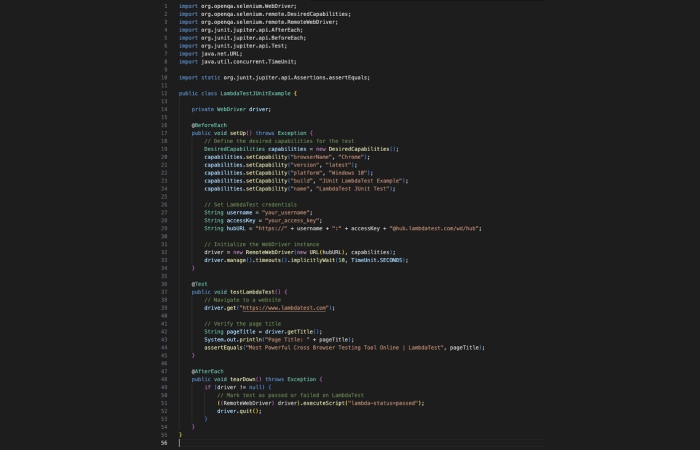Select the @AfterEach annotation

(x=208, y=371)
